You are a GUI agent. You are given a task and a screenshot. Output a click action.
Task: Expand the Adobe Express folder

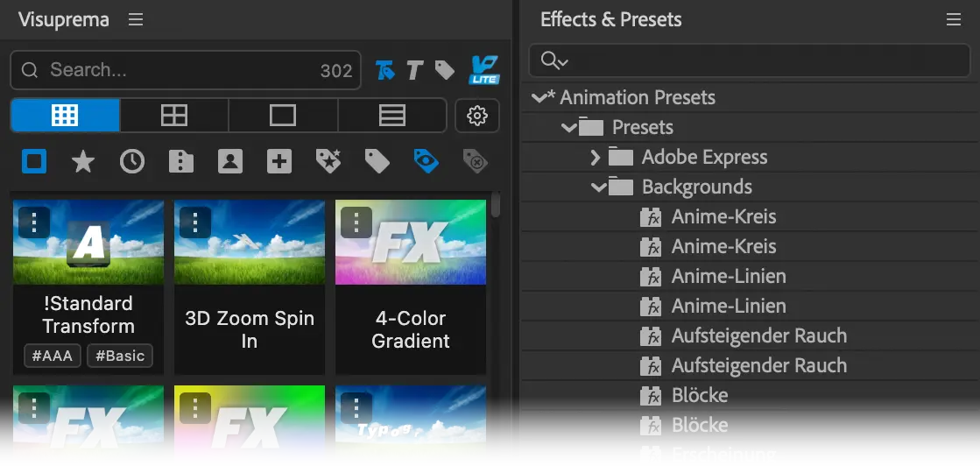(596, 157)
